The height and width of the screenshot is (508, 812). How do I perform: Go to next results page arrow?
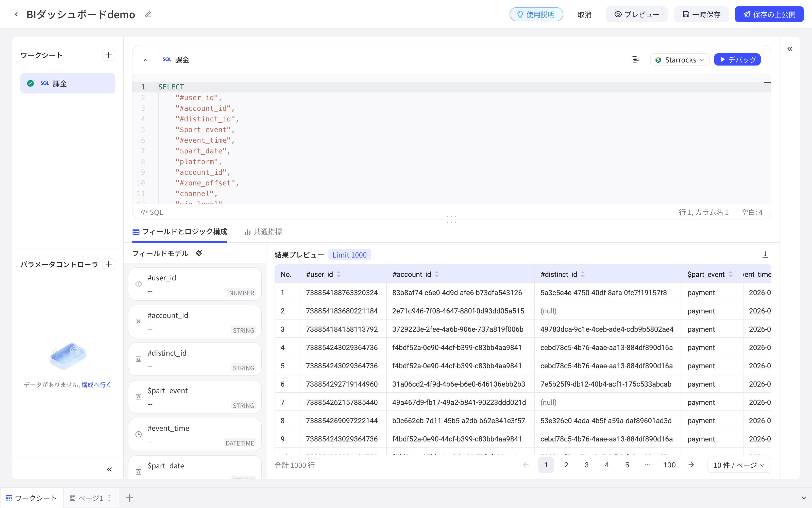(691, 465)
